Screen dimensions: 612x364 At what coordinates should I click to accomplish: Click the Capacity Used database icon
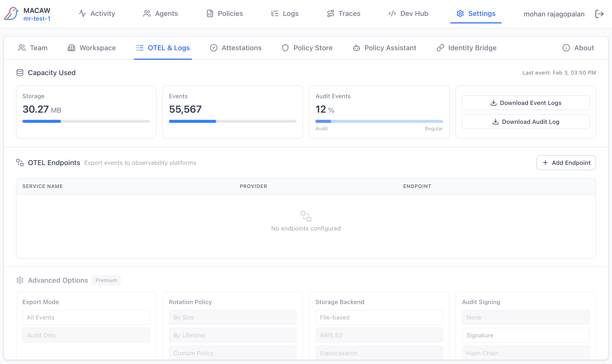coord(20,73)
